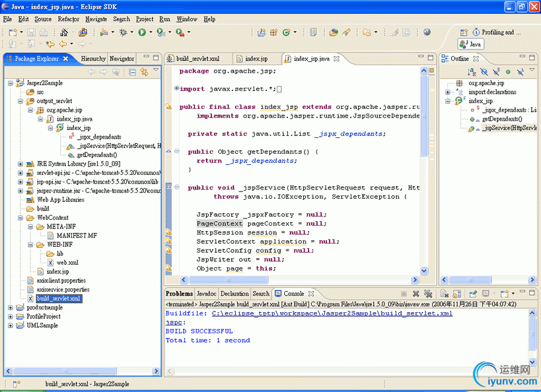This screenshot has width=541, height=392.
Task: Click the New Java Class icon
Action: [287, 32]
